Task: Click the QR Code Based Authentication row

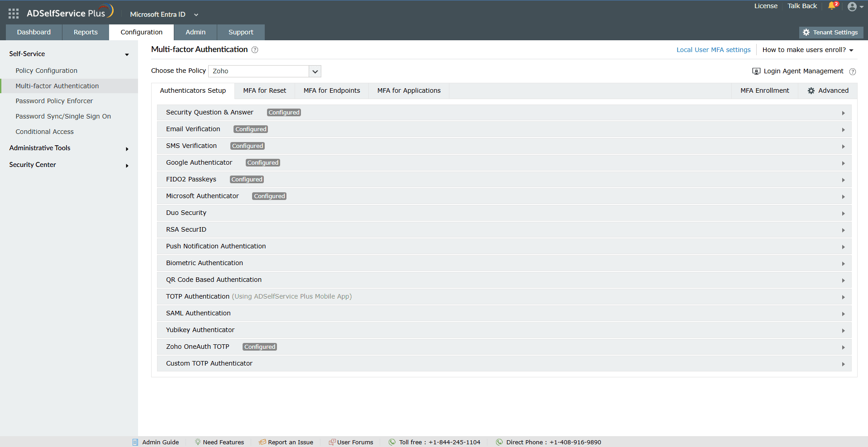Action: pos(504,280)
